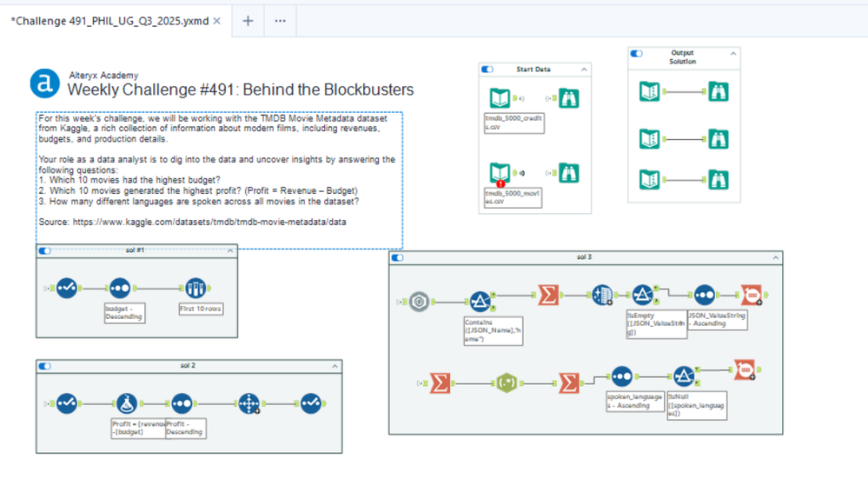Toggle off the sol #1 container
Image resolution: width=868 pixels, height=479 pixels.
[x=45, y=251]
